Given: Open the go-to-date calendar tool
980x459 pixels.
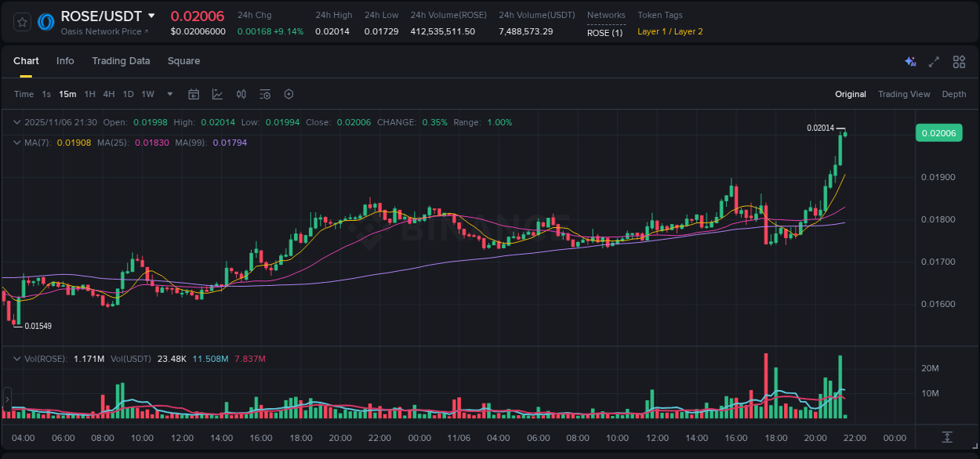Looking at the screenshot, I should pos(194,94).
